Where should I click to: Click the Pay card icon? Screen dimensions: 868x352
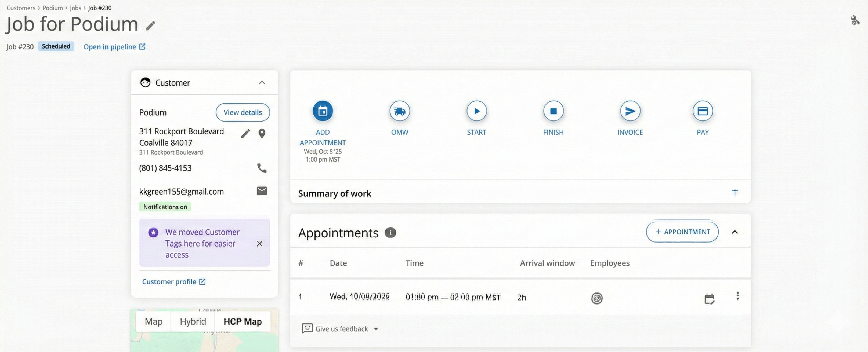tap(702, 111)
